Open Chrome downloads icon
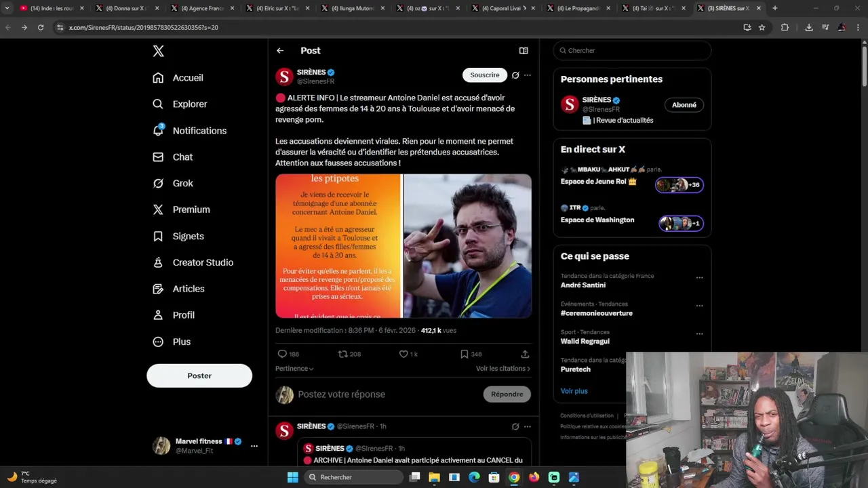 [x=809, y=28]
